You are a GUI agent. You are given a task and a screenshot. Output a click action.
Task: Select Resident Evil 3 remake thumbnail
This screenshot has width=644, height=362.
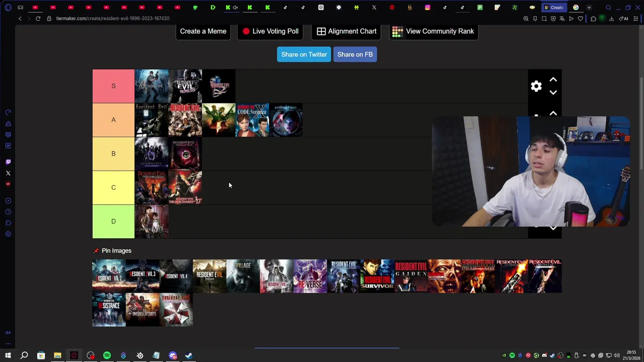tap(142, 276)
